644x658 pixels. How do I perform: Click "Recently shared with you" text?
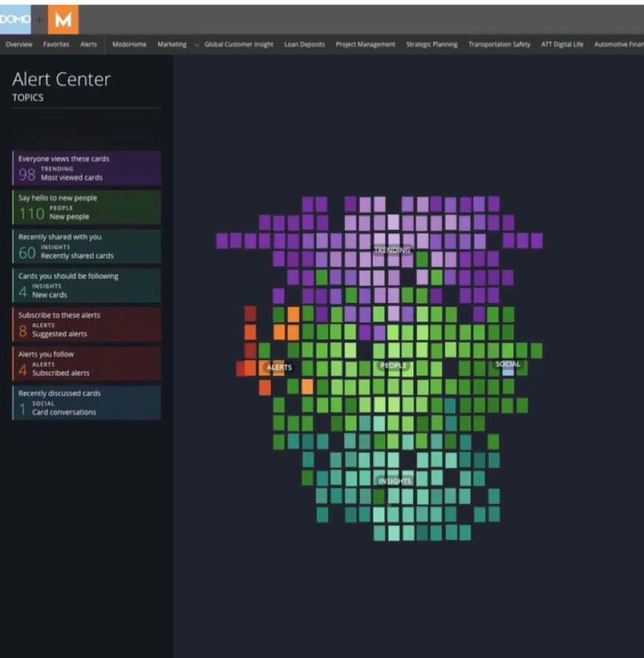point(60,237)
